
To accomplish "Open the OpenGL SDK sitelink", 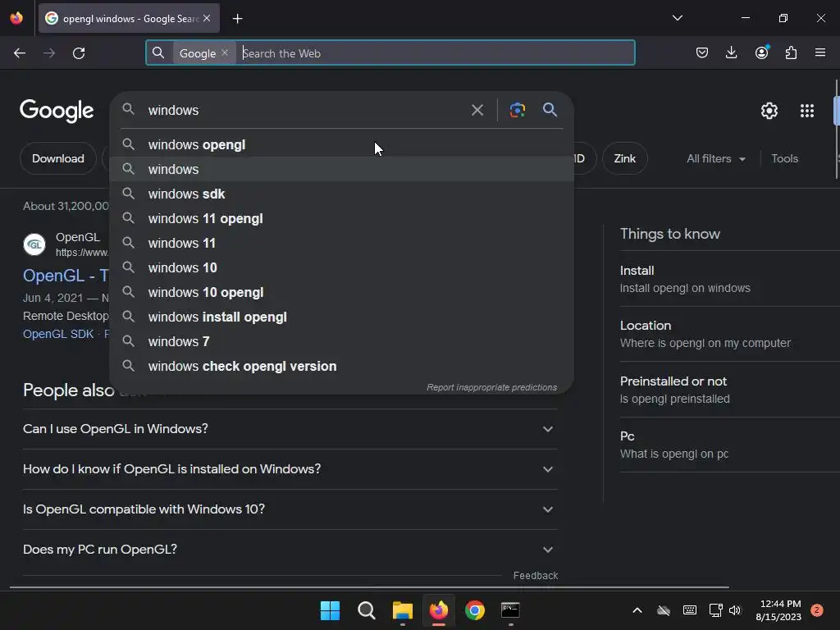I will click(x=58, y=334).
